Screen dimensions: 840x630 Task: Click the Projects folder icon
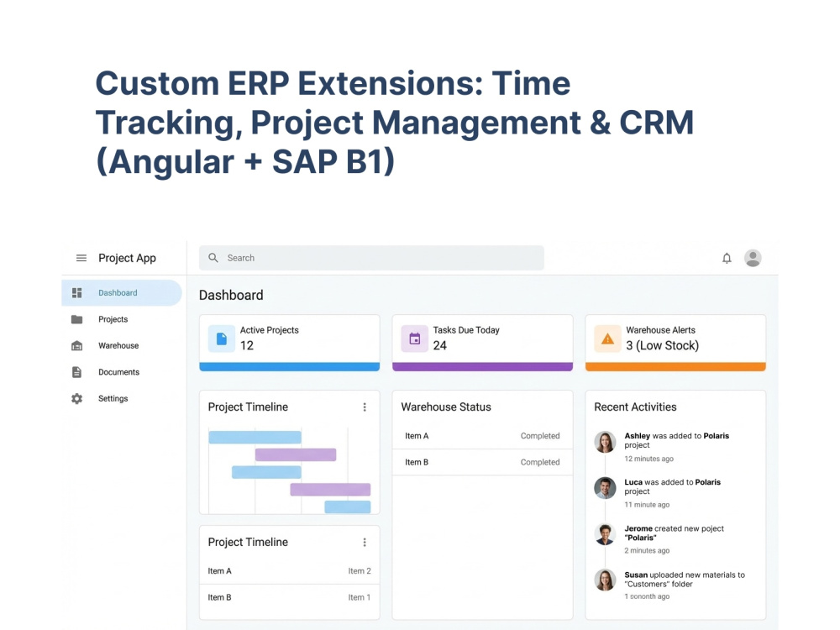point(77,319)
